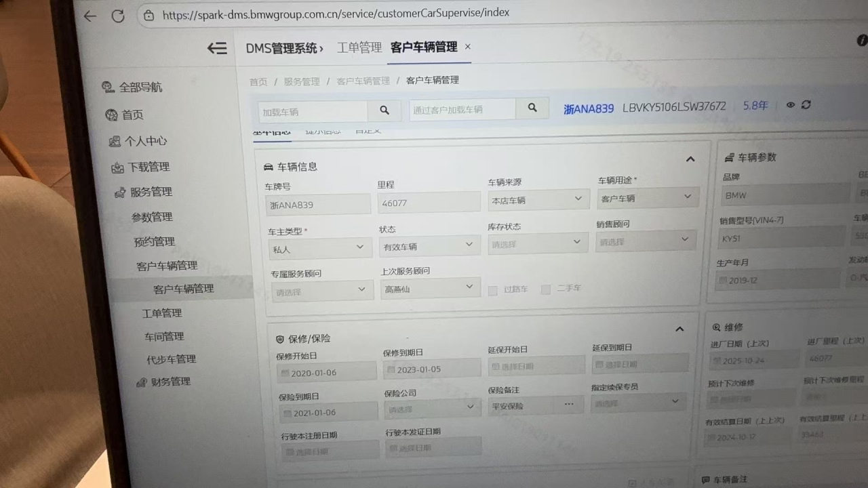The height and width of the screenshot is (488, 868).
Task: Tick the 过路车 checkbox
Action: coord(493,290)
